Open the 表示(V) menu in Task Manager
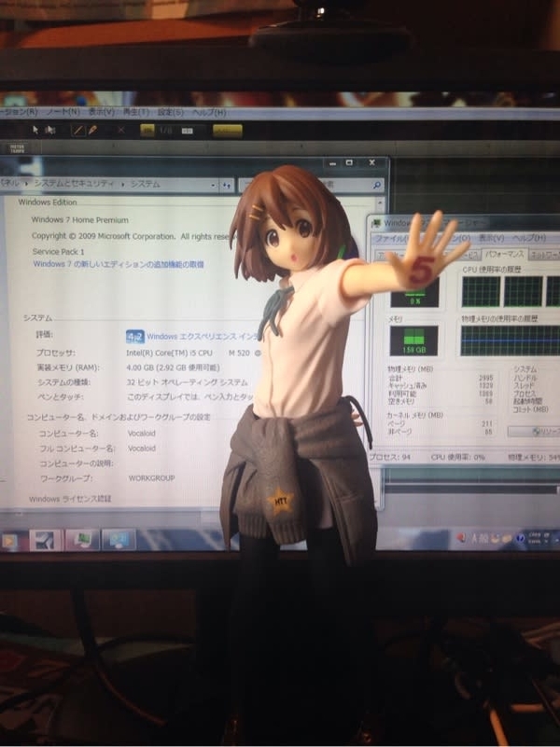Image resolution: width=560 pixels, height=747 pixels. point(492,238)
